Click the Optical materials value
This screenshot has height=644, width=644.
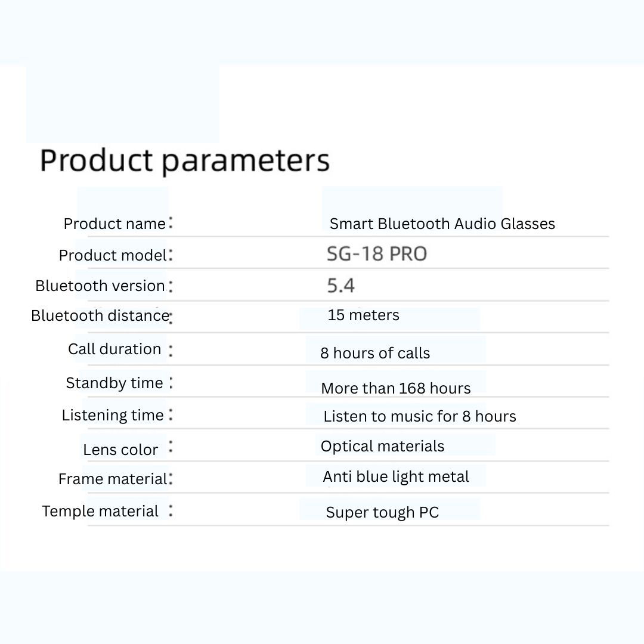[x=382, y=447]
